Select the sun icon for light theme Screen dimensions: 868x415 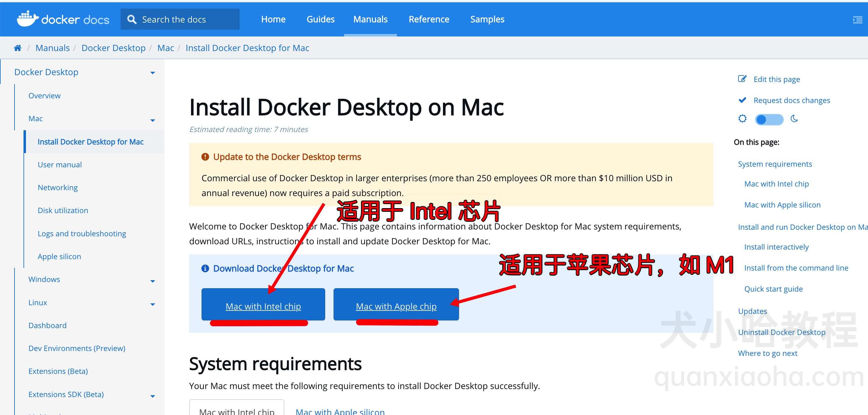click(x=742, y=119)
